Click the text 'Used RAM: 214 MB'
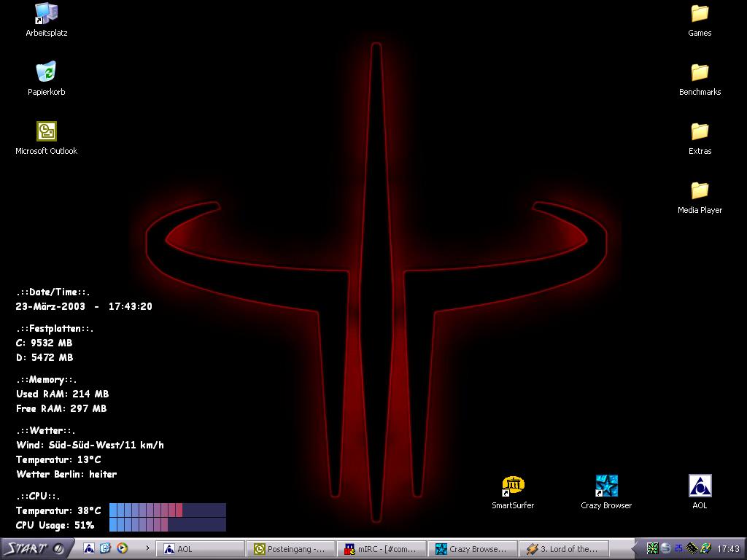 [63, 394]
